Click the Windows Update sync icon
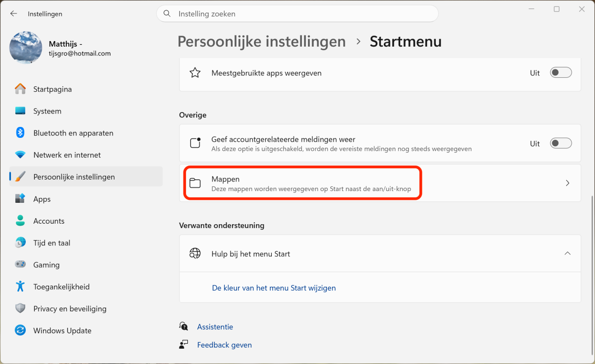 (20, 330)
